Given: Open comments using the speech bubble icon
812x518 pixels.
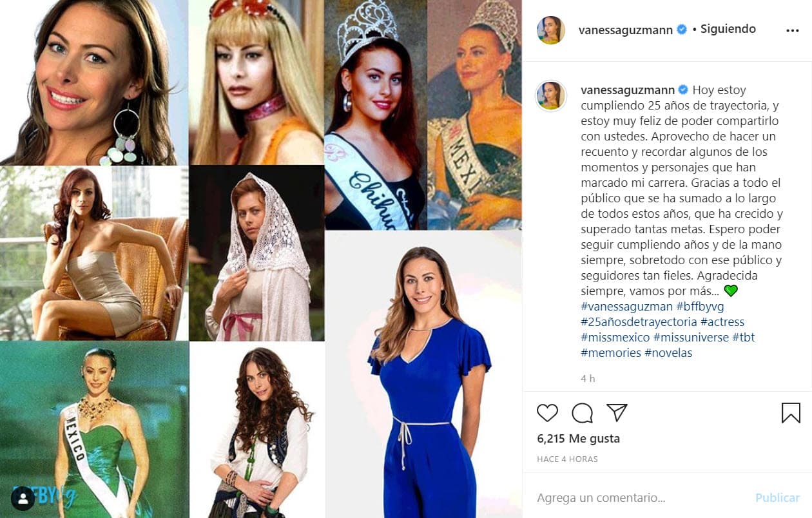Looking at the screenshot, I should (583, 413).
